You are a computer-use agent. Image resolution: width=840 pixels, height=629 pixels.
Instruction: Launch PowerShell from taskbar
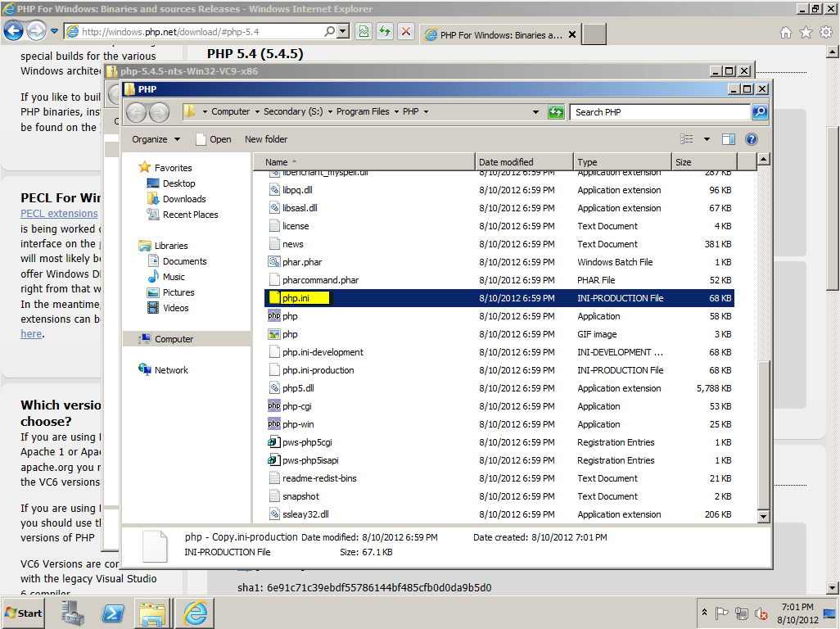pyautogui.click(x=113, y=613)
